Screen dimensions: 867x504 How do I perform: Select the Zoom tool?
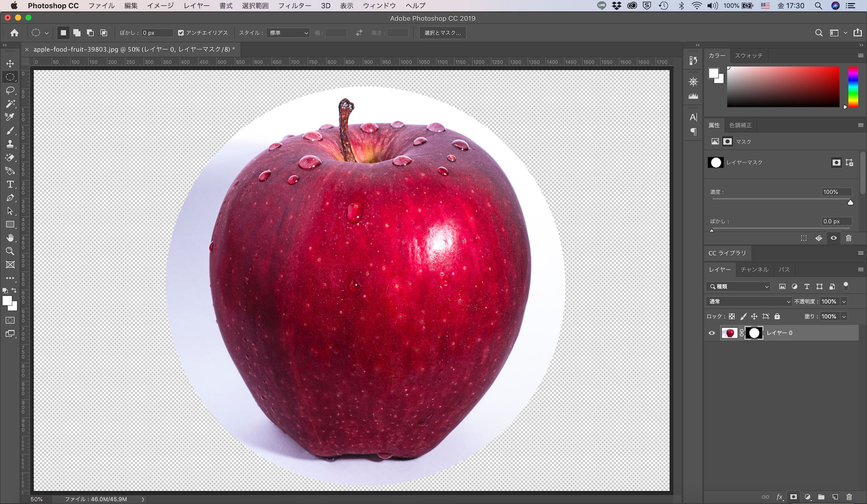click(10, 251)
